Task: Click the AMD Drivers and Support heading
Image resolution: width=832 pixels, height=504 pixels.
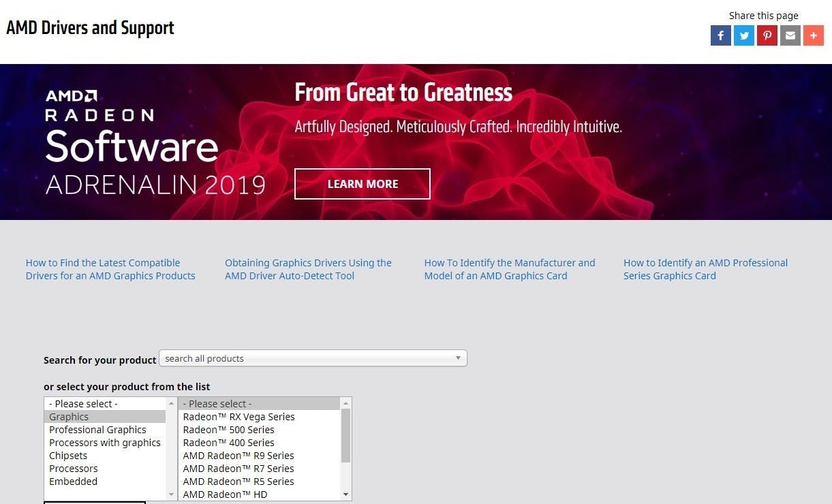Action: pos(90,28)
